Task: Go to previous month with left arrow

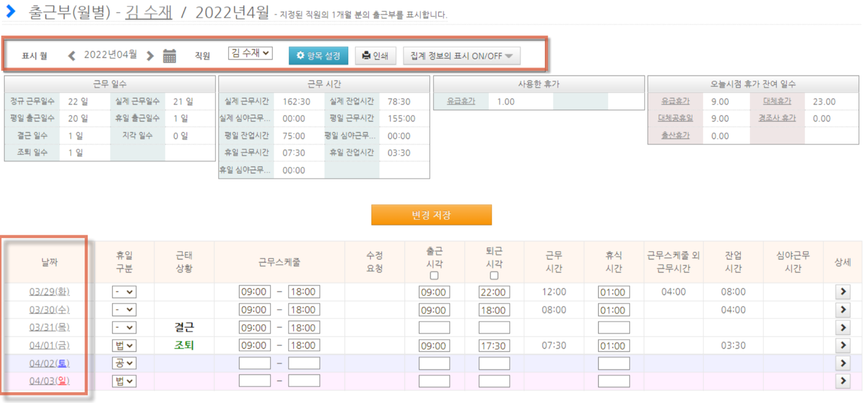Action: click(x=72, y=56)
